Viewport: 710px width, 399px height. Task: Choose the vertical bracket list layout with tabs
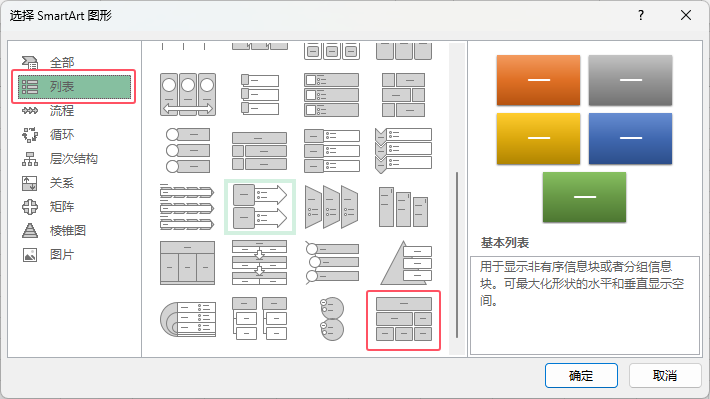(259, 95)
